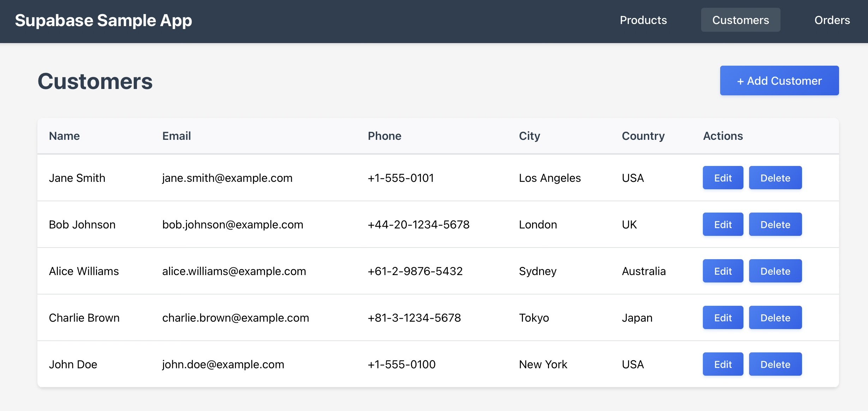Edit the Jane Smith record

723,178
